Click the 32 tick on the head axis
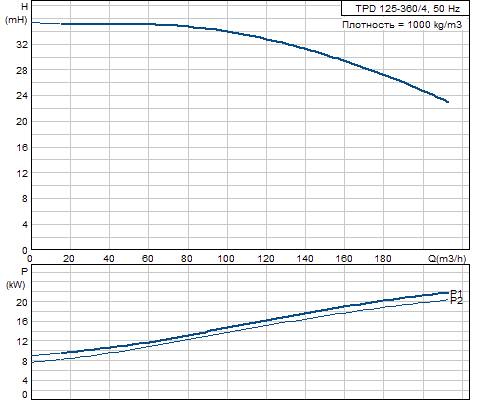Viewport: 500px width, 400px height. tap(22, 44)
